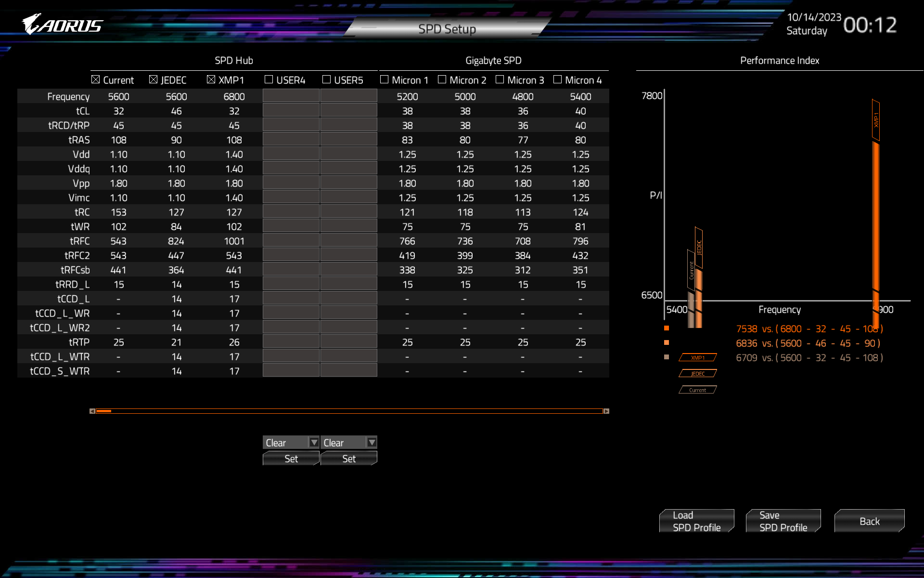
Task: Click the 7538 vs. XMP1 score line
Action: 809,328
